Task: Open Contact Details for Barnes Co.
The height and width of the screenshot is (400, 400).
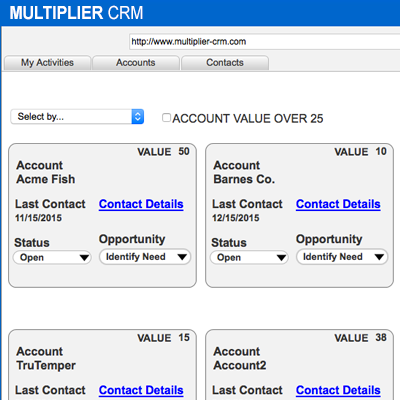Action: 338,204
